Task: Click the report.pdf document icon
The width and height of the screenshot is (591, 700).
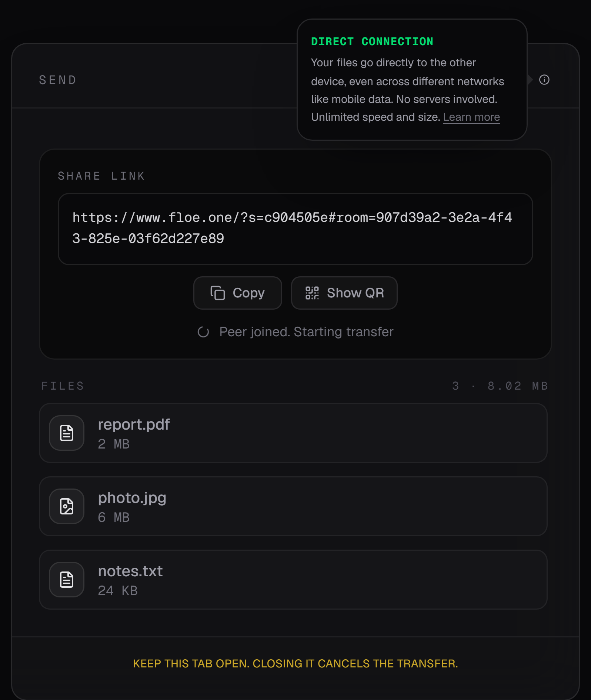Action: click(67, 433)
